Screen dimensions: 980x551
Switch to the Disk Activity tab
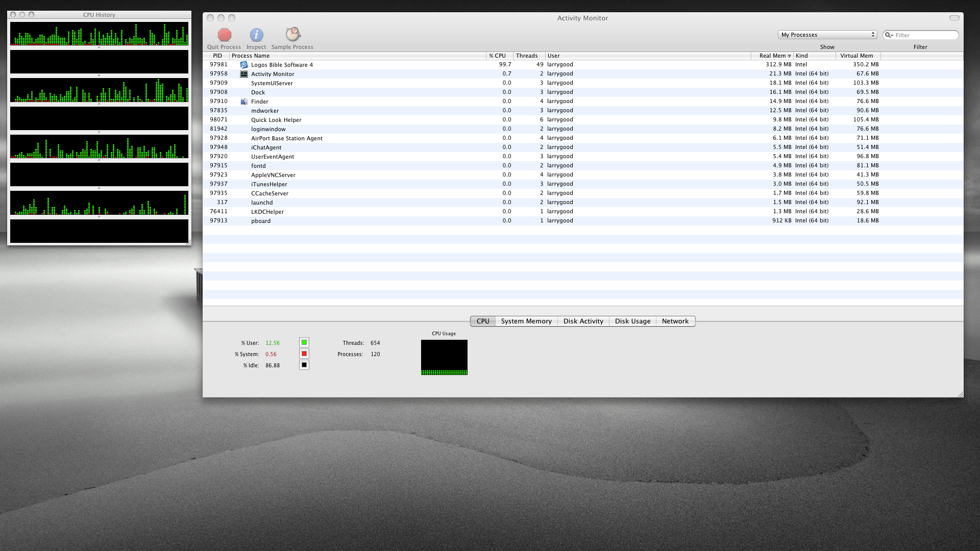coord(583,321)
